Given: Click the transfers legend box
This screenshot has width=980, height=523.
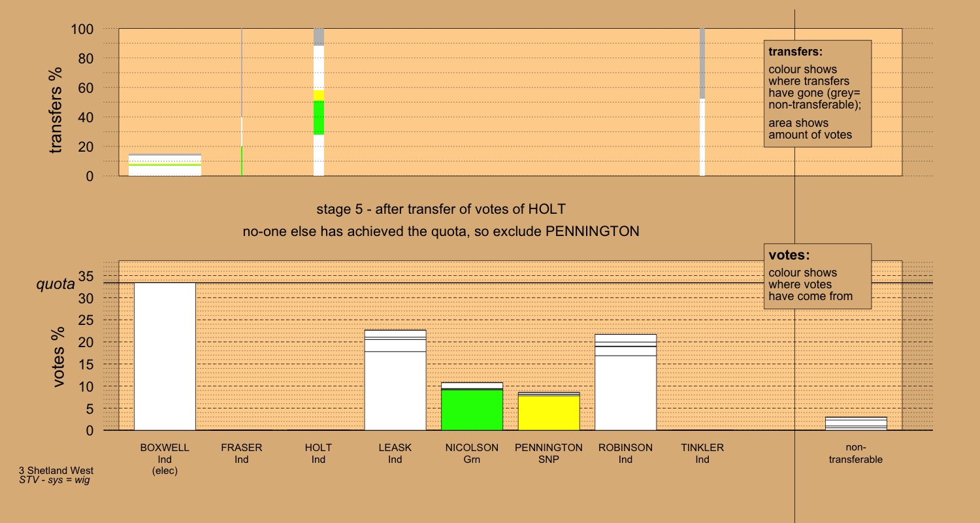Looking at the screenshot, I should pos(817,93).
